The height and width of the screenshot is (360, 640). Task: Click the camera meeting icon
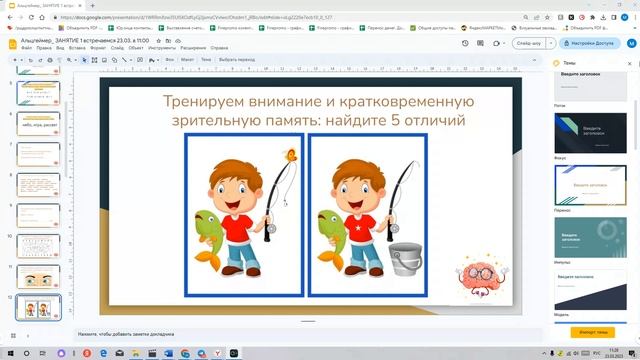click(x=496, y=43)
